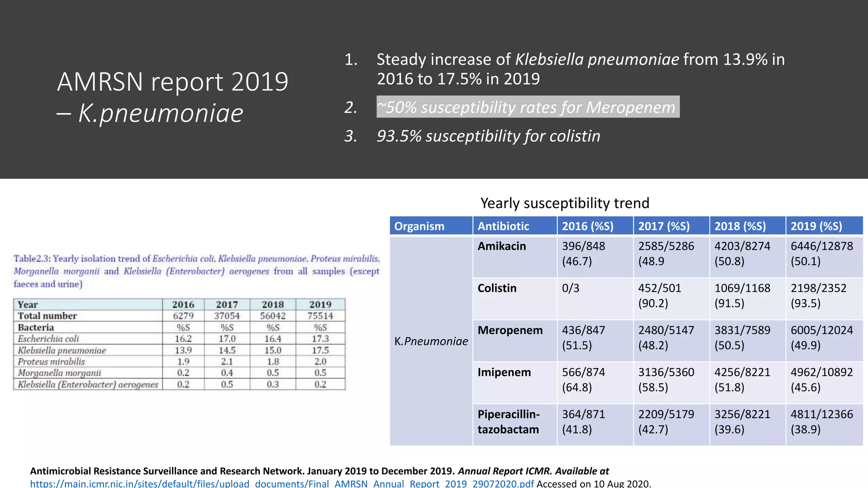This screenshot has width=868, height=488.
Task: Click the Klebsiella pneumoniae steady increase bullet
Action: [x=581, y=69]
